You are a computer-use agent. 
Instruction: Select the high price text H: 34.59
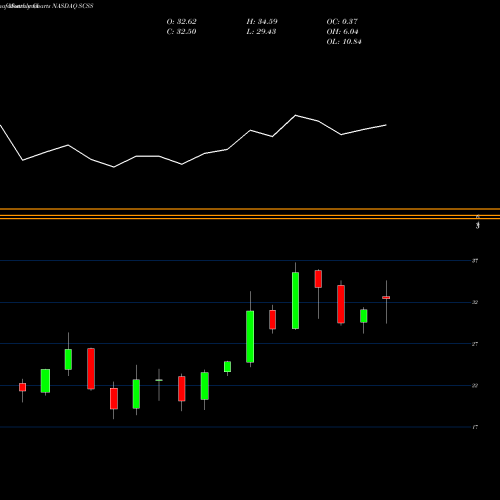[x=262, y=22]
